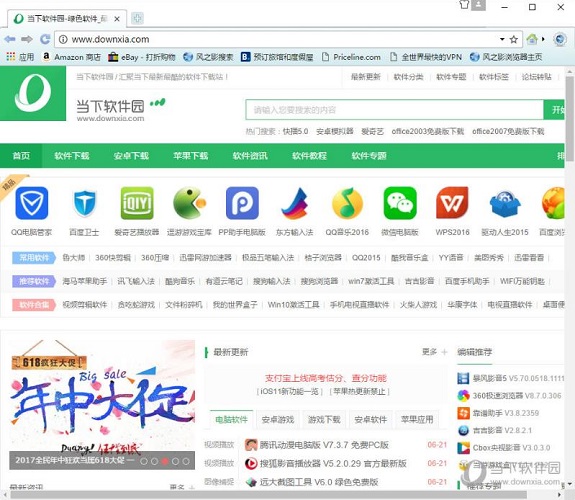Open the 软件下载 navigation item
The height and width of the screenshot is (500, 575).
coord(72,156)
